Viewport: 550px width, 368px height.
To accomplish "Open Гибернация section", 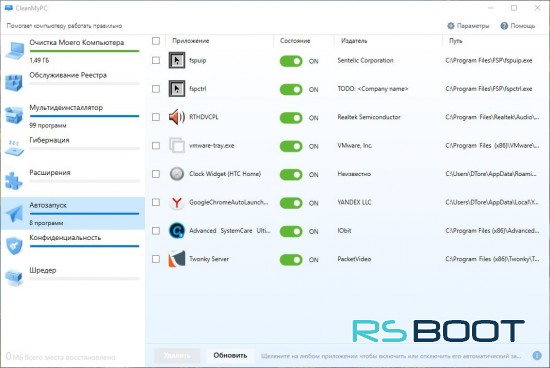I will (73, 148).
